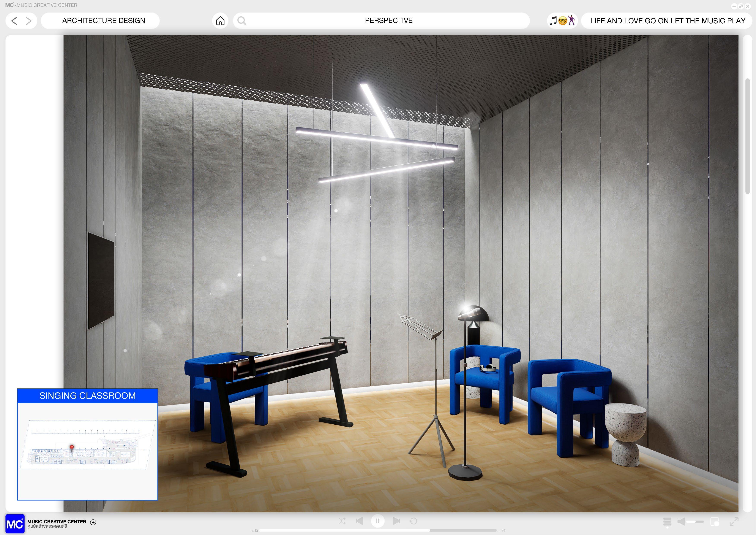Enter fullscreen with the expand arrows

[x=734, y=521]
